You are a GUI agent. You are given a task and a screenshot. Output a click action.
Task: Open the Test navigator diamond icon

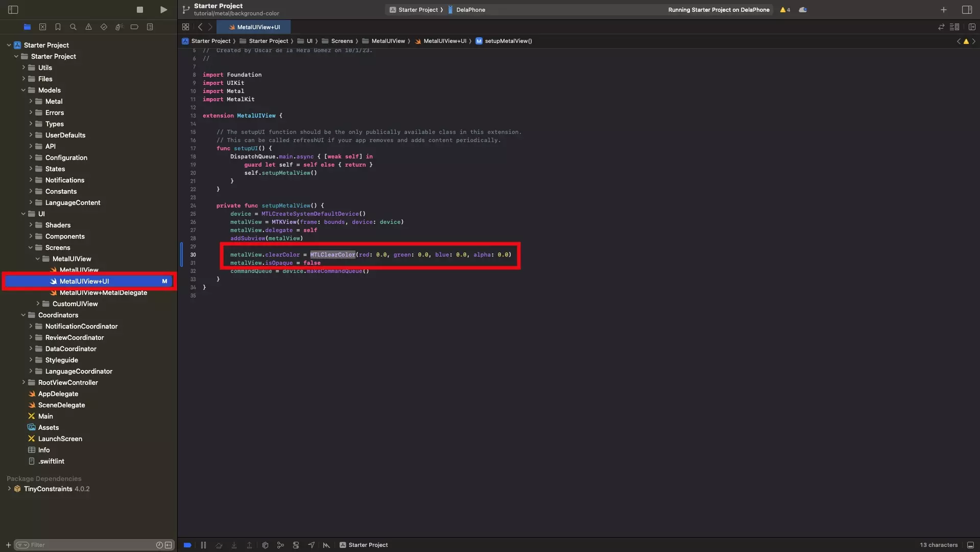(104, 27)
